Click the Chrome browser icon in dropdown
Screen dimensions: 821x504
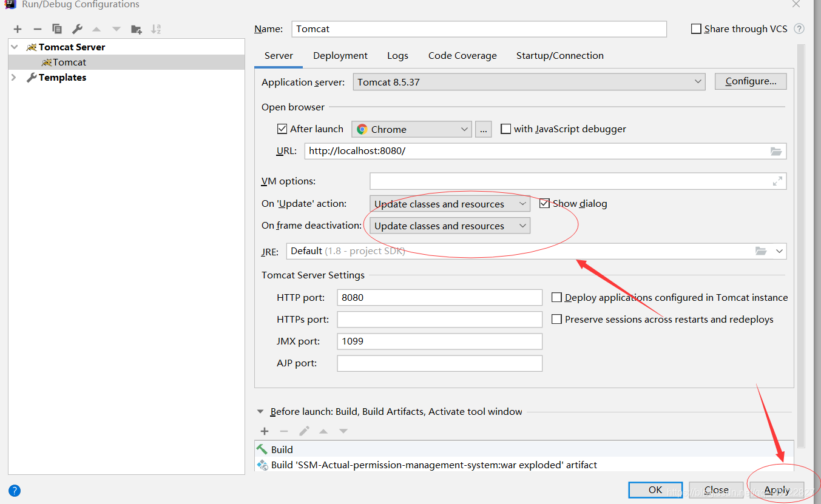click(x=362, y=129)
